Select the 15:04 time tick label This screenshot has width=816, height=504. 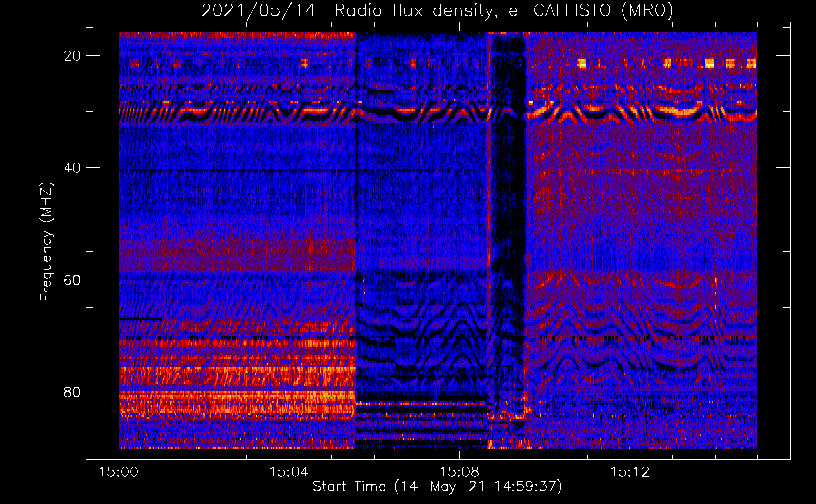point(289,472)
